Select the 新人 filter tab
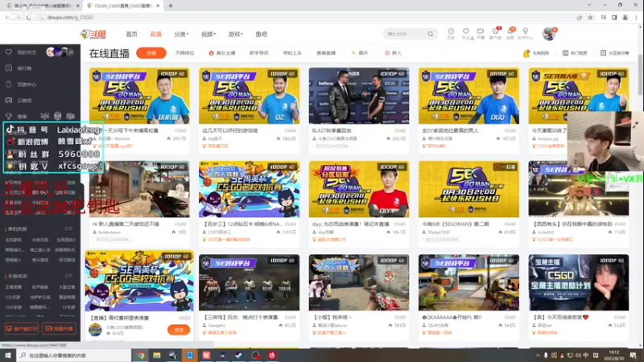Screen dimensions: 644x362 [x=393, y=53]
